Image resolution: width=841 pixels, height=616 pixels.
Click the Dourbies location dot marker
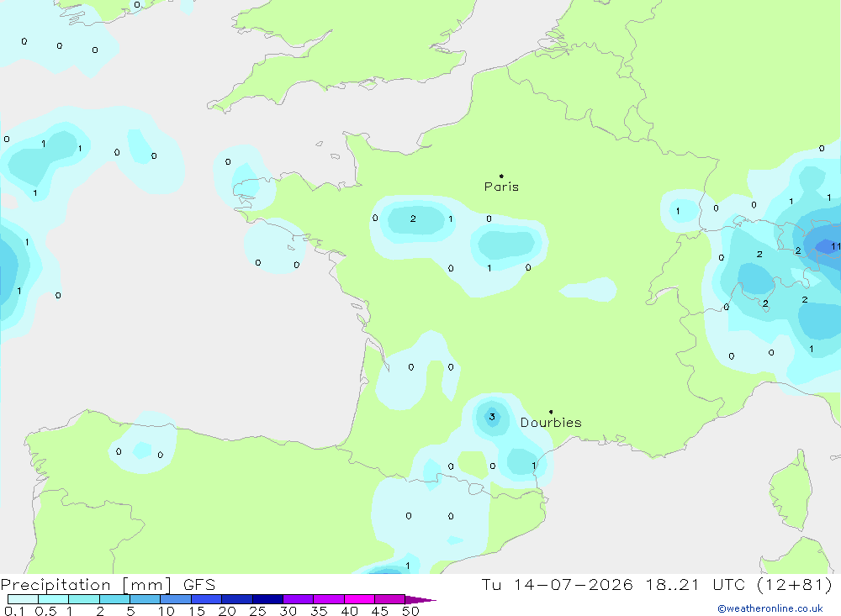pyautogui.click(x=551, y=412)
